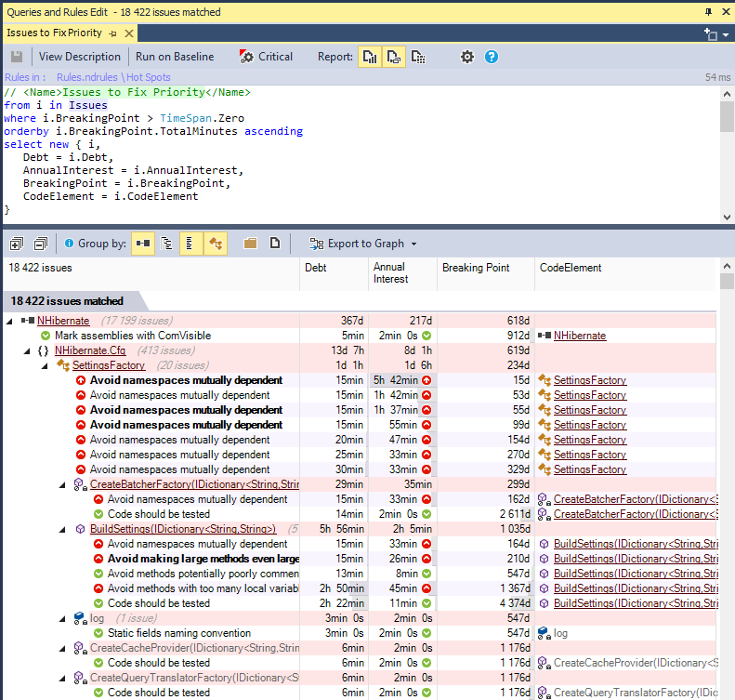Toggle the second Report option icon
Image resolution: width=735 pixels, height=700 pixels.
[x=394, y=58]
